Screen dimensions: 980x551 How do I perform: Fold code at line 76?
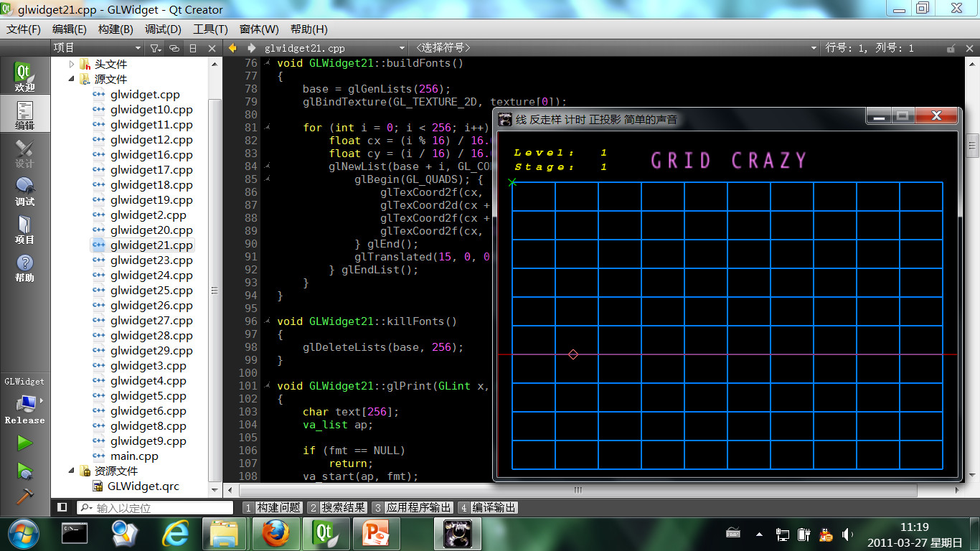coord(267,63)
